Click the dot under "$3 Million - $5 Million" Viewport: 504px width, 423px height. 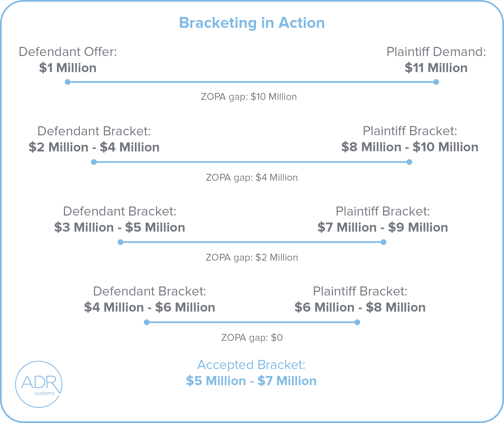[121, 242]
